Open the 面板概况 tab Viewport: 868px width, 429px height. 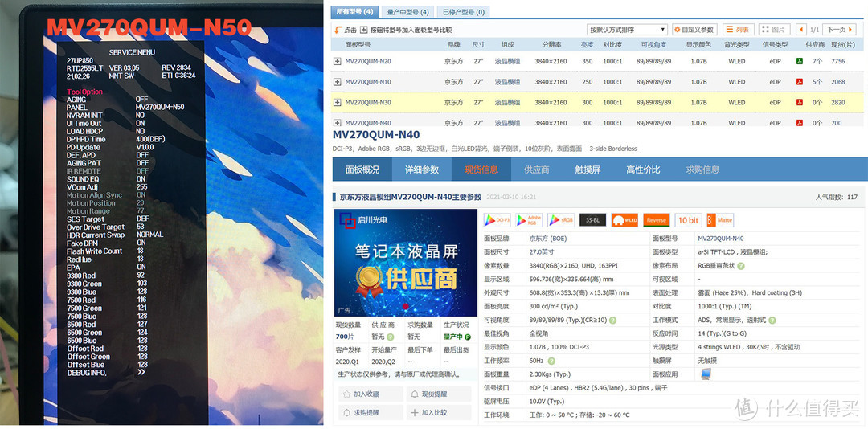click(x=362, y=170)
